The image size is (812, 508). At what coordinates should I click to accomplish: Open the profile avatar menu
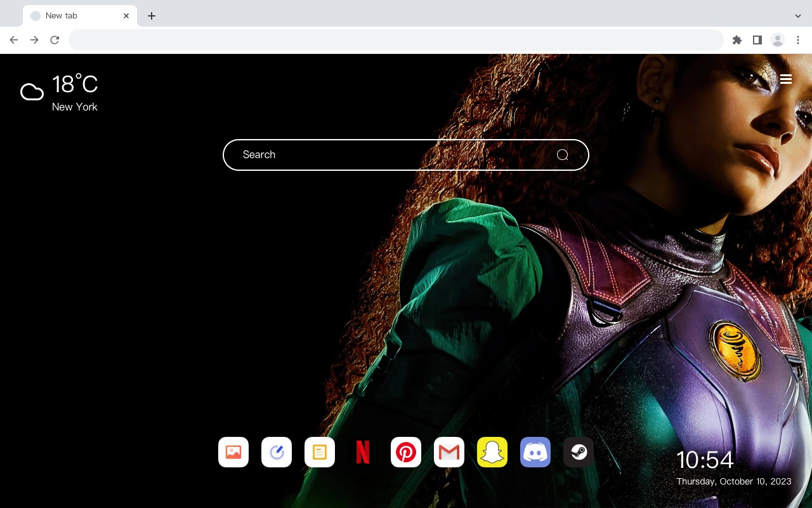coord(778,40)
